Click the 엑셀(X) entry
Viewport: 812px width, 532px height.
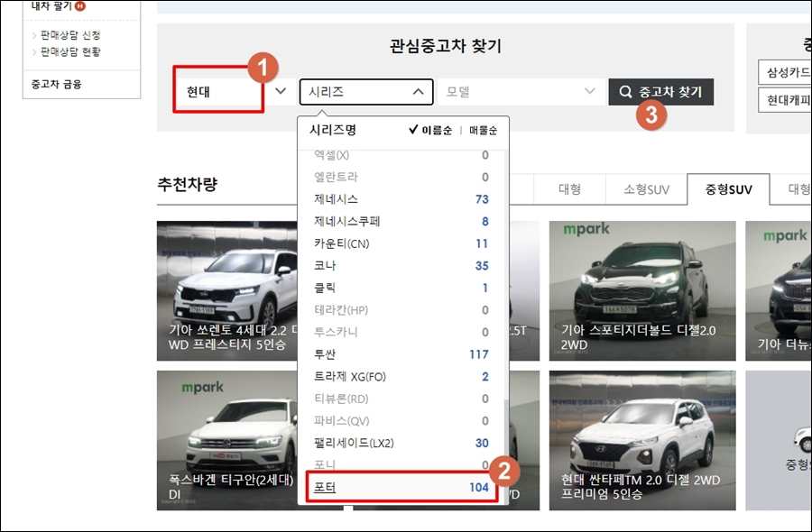pyautogui.click(x=401, y=155)
